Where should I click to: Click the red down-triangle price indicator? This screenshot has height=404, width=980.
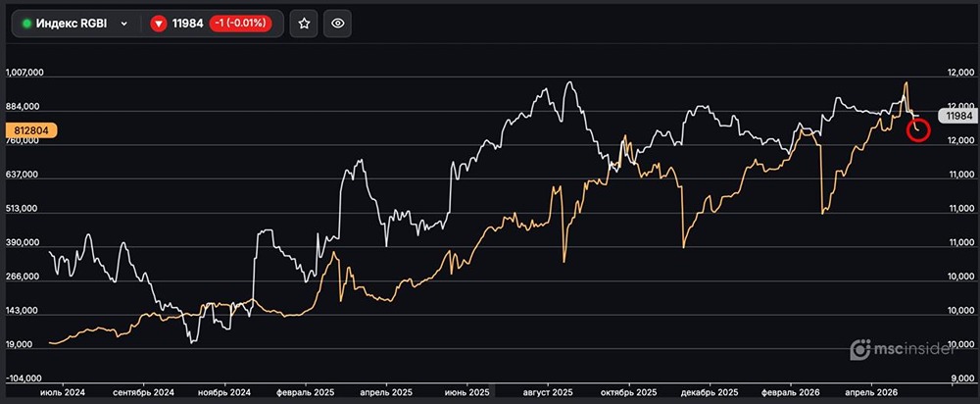[159, 24]
